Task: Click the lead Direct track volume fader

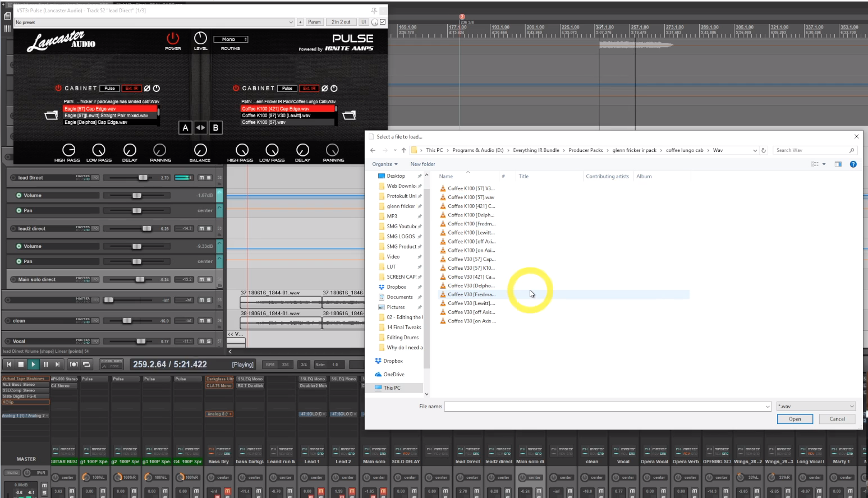Action: click(143, 178)
